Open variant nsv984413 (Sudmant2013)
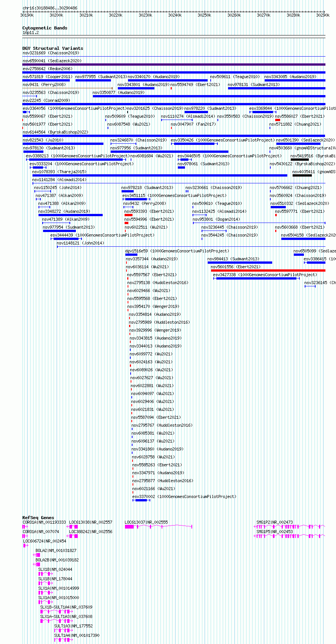 233,259
